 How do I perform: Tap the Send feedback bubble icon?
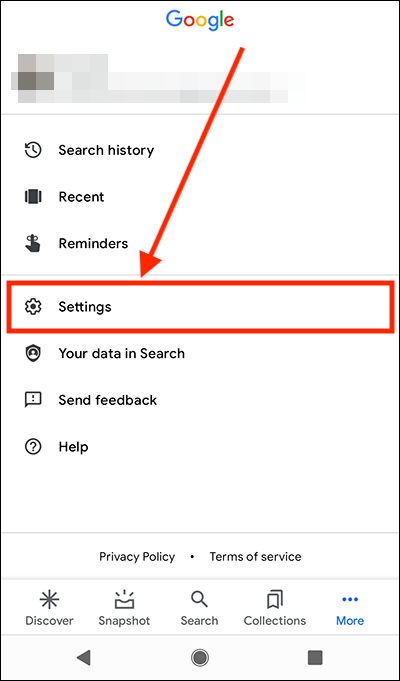pos(33,400)
